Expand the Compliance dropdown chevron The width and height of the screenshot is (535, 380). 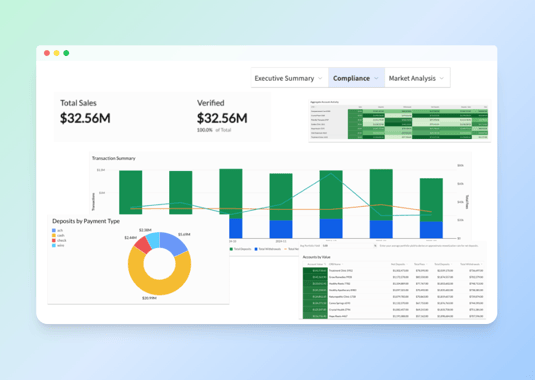point(376,78)
